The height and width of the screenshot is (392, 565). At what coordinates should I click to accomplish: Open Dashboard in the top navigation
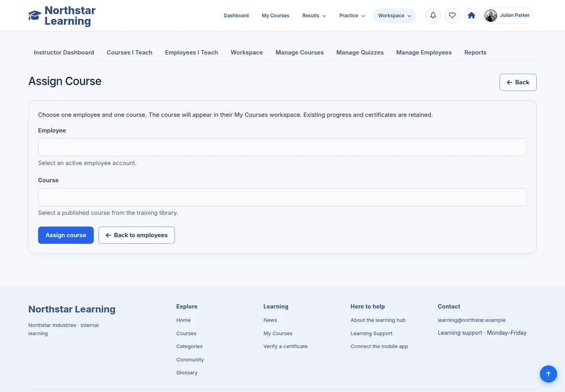[236, 16]
